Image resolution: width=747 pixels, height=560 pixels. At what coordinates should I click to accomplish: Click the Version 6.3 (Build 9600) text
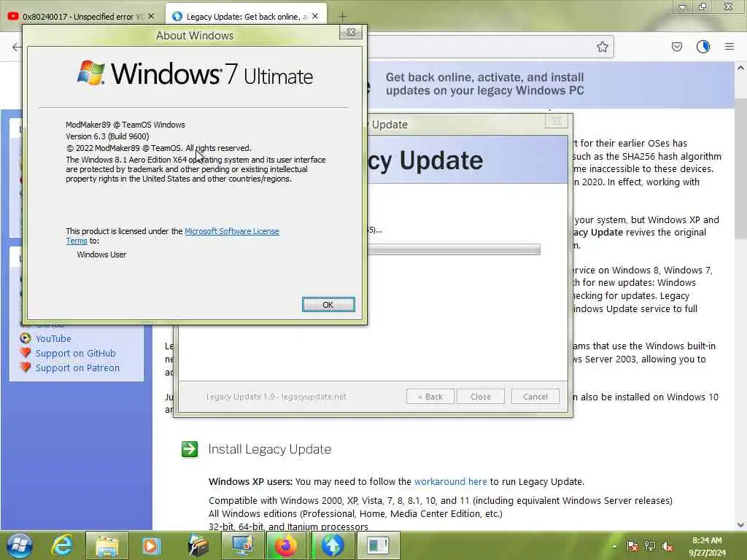pos(107,136)
